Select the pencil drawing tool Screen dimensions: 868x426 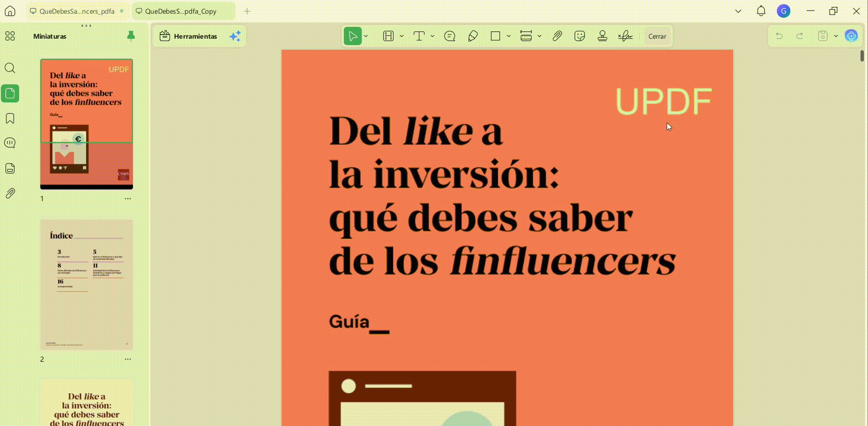[x=473, y=36]
